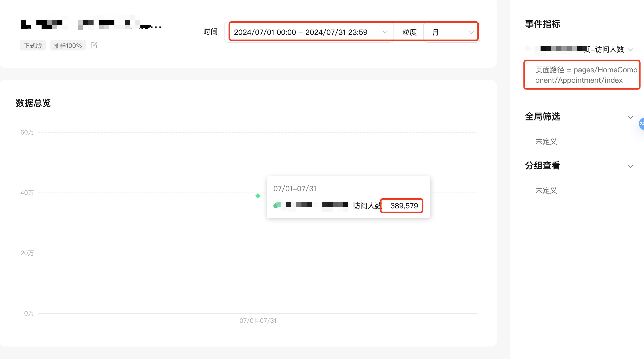This screenshot has width=644, height=359.
Task: Click the 正式版 version tag
Action: point(33,46)
